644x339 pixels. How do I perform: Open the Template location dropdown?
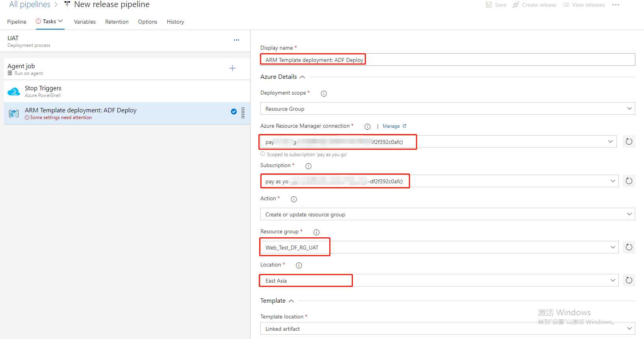pyautogui.click(x=447, y=329)
